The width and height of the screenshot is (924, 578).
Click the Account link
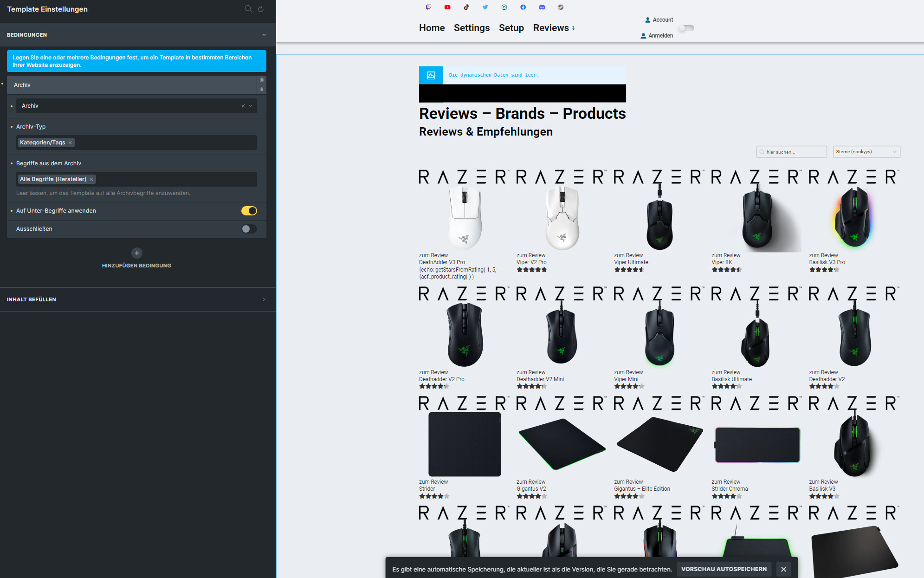click(x=659, y=20)
